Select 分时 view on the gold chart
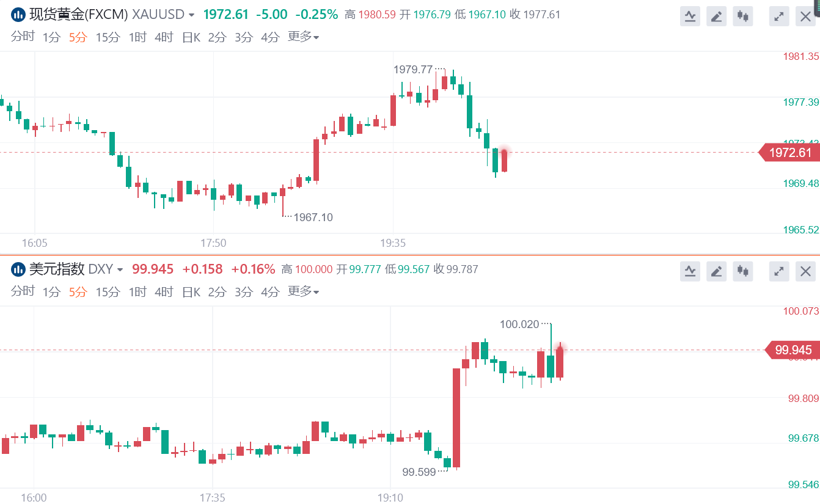The image size is (820, 504). (x=23, y=37)
